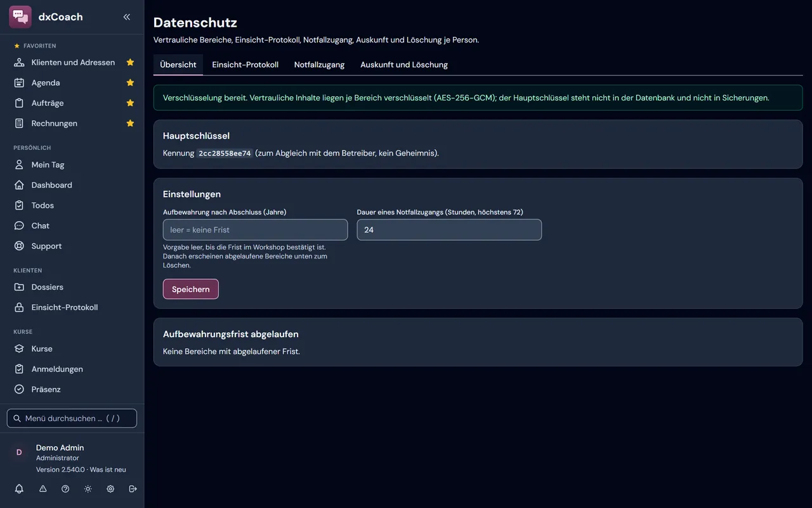The width and height of the screenshot is (812, 508).
Task: Collapse the sidebar with double chevron
Action: point(127,17)
